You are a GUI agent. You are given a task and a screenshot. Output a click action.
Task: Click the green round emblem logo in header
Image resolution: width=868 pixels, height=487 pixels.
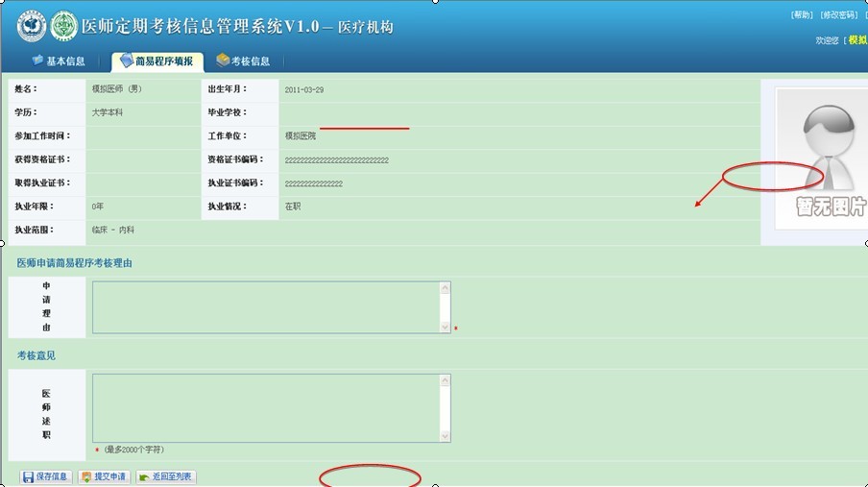[64, 26]
